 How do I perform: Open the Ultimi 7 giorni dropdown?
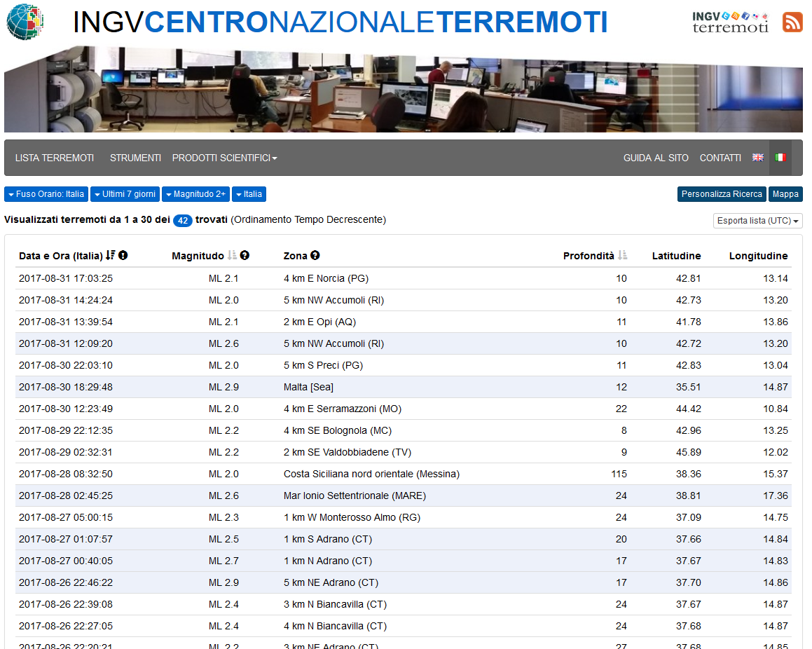pos(125,194)
